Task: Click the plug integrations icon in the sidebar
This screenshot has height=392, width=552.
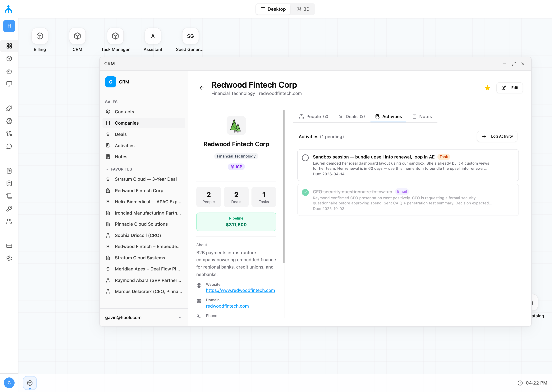Action: pos(9,133)
